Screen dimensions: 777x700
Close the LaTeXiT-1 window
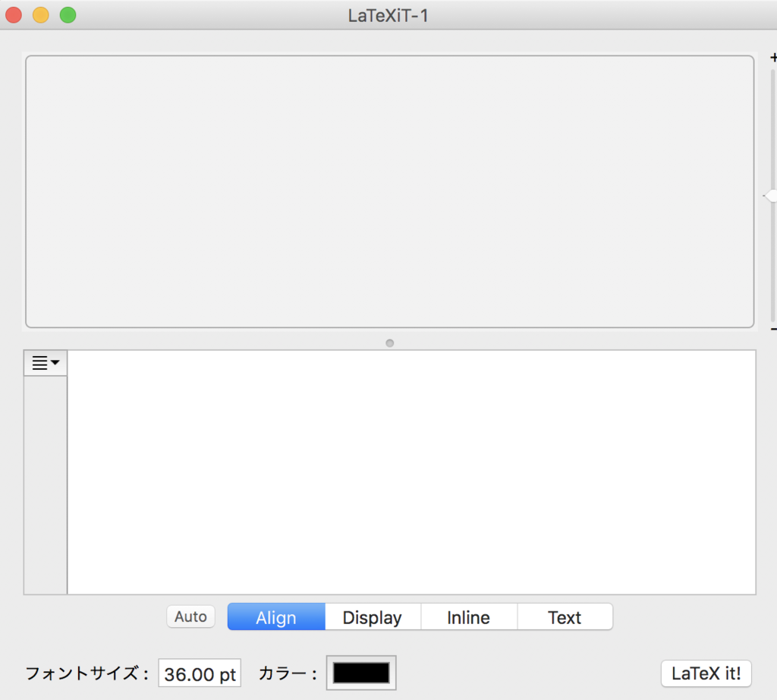click(x=14, y=15)
